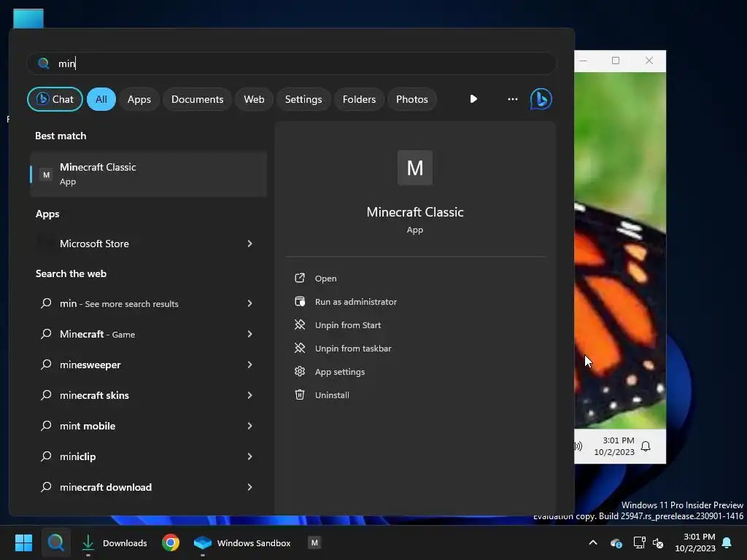
Task: Click search icon beside miniclip
Action: (x=46, y=456)
